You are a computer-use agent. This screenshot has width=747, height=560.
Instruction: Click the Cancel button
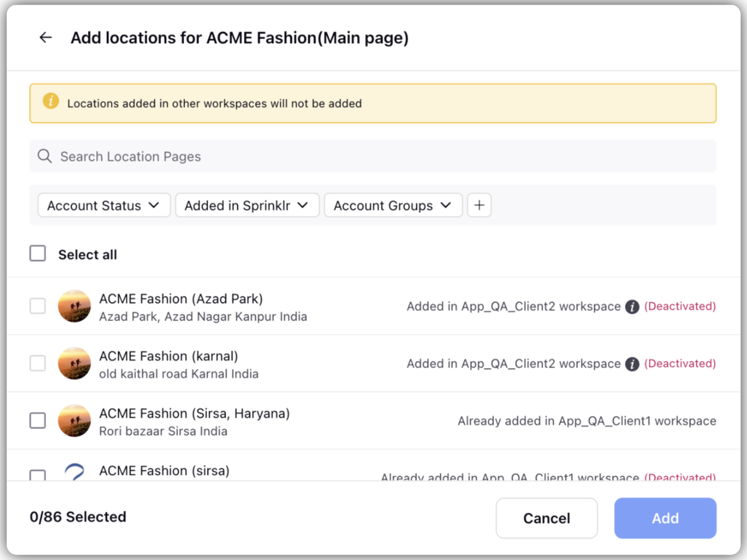tap(547, 518)
